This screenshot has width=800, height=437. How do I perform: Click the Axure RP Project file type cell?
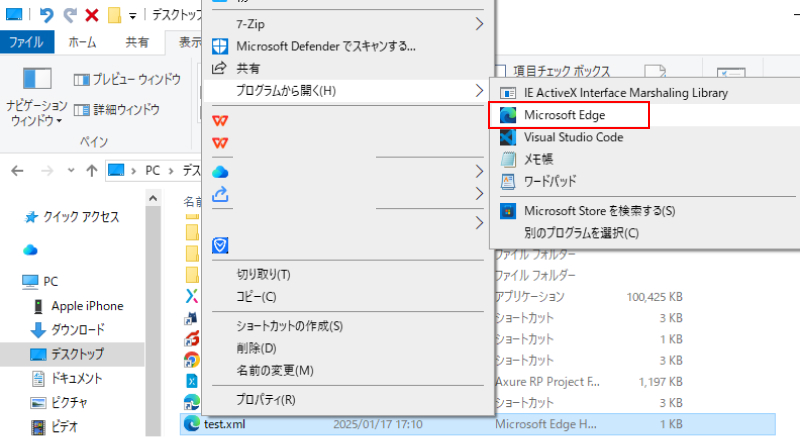pyautogui.click(x=547, y=382)
